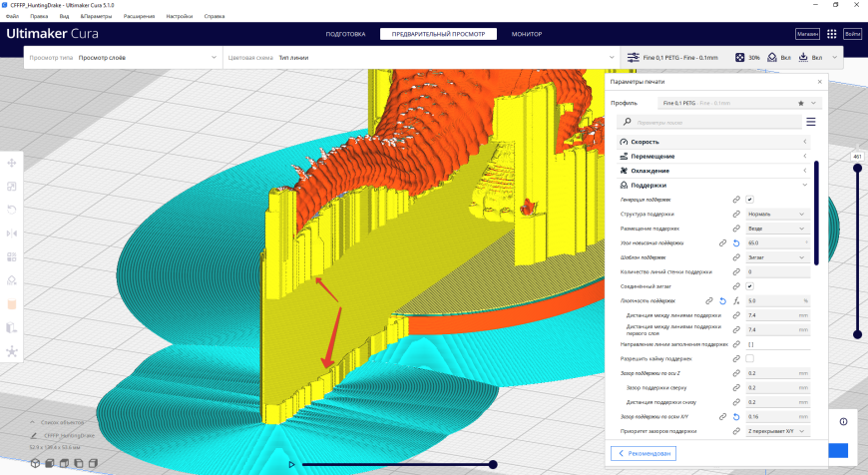This screenshot has width=868, height=475.
Task: Click the fx icon beside support density
Action: [734, 300]
